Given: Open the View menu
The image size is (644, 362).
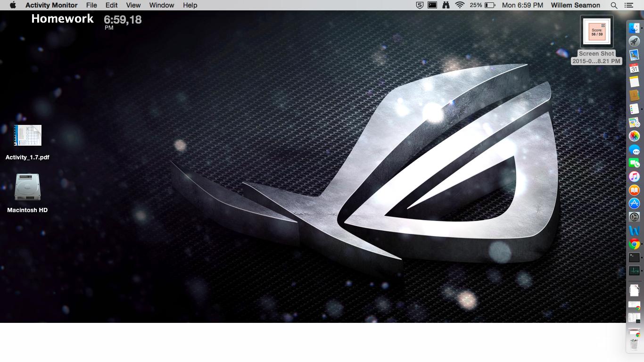Looking at the screenshot, I should click(x=133, y=5).
